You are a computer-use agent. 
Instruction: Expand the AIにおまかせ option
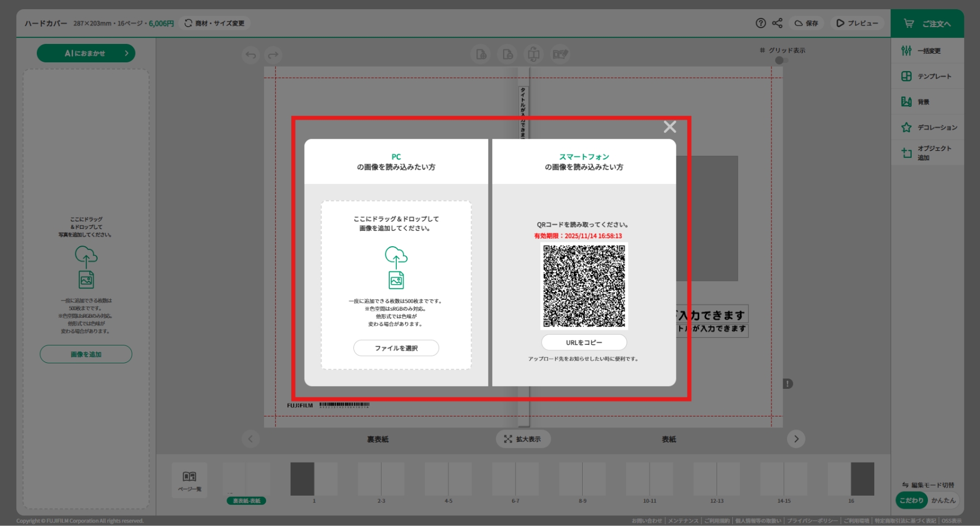pyautogui.click(x=86, y=53)
